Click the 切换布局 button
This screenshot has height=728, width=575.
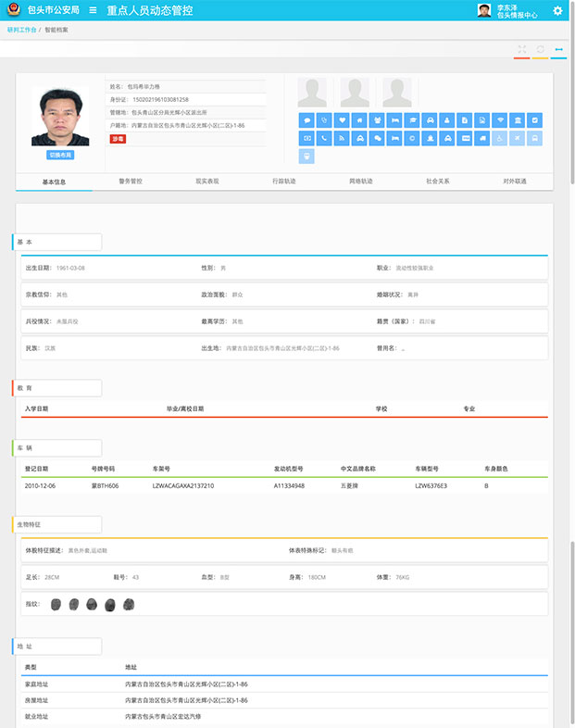[60, 155]
